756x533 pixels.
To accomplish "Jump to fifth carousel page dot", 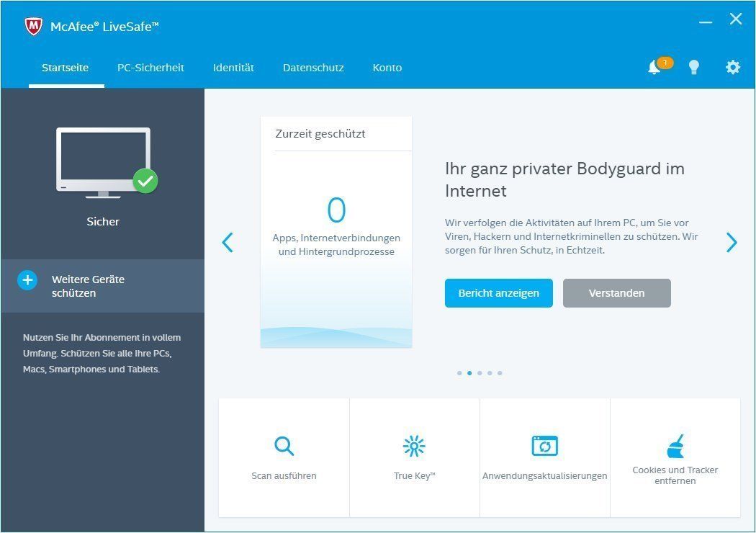I will coord(500,373).
